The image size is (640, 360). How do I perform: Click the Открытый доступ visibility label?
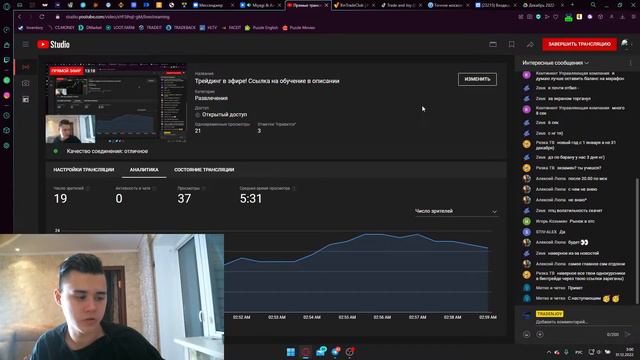[x=224, y=115]
